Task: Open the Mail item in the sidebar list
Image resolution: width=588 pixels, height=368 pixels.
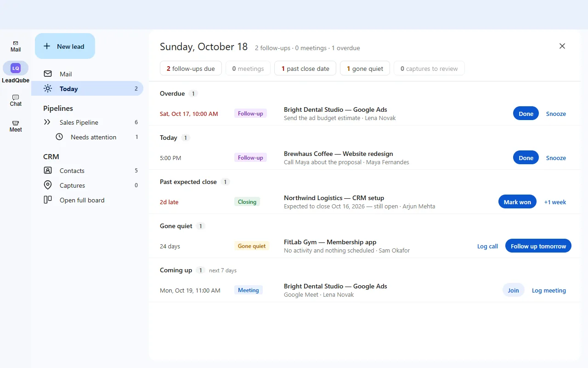Action: coord(87,74)
